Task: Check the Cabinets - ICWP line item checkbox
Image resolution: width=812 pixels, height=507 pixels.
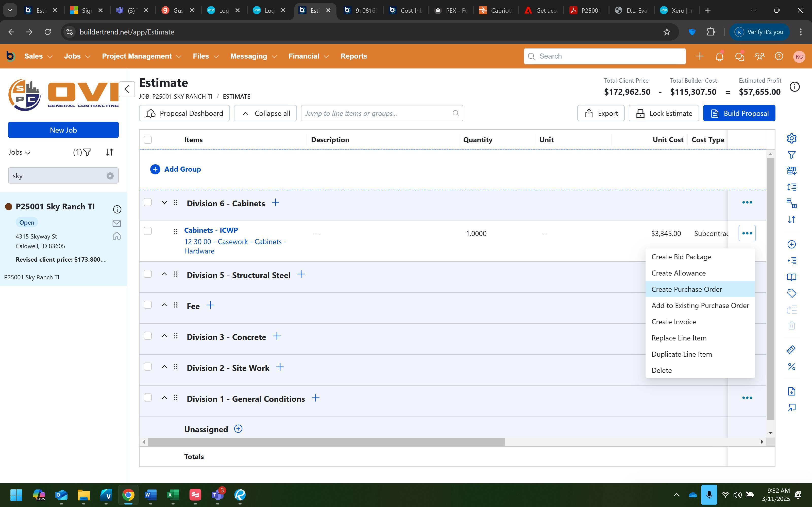Action: (x=148, y=231)
